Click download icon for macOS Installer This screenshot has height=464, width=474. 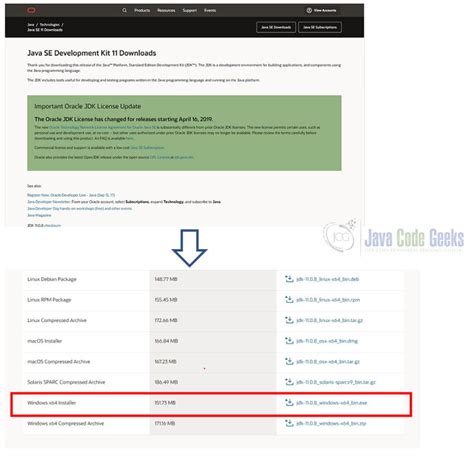289,341
